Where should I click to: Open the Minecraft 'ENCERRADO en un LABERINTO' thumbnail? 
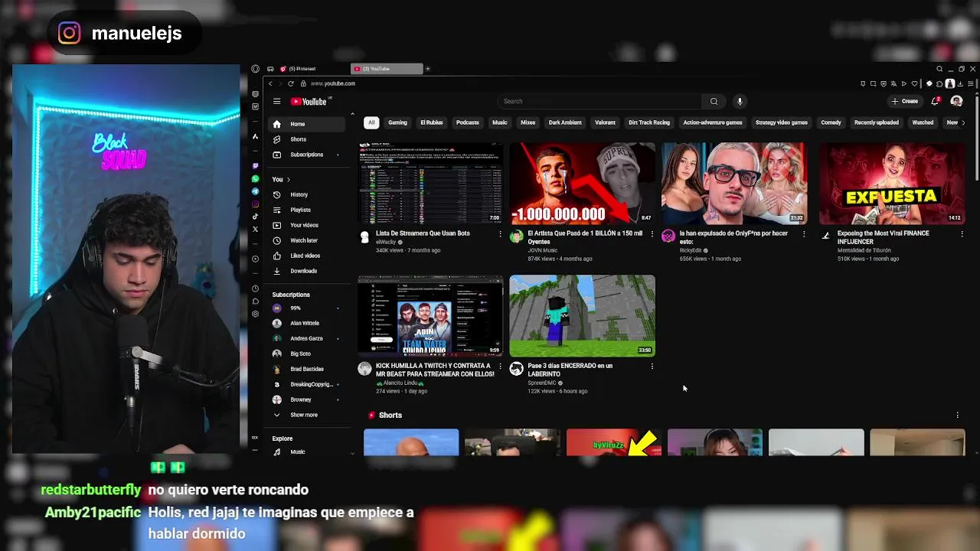(x=582, y=315)
